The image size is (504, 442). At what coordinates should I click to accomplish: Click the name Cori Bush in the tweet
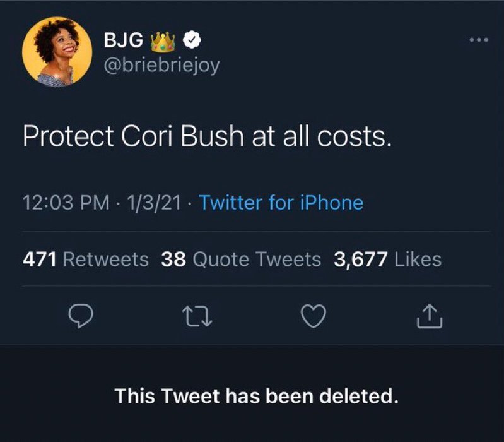[x=175, y=136]
